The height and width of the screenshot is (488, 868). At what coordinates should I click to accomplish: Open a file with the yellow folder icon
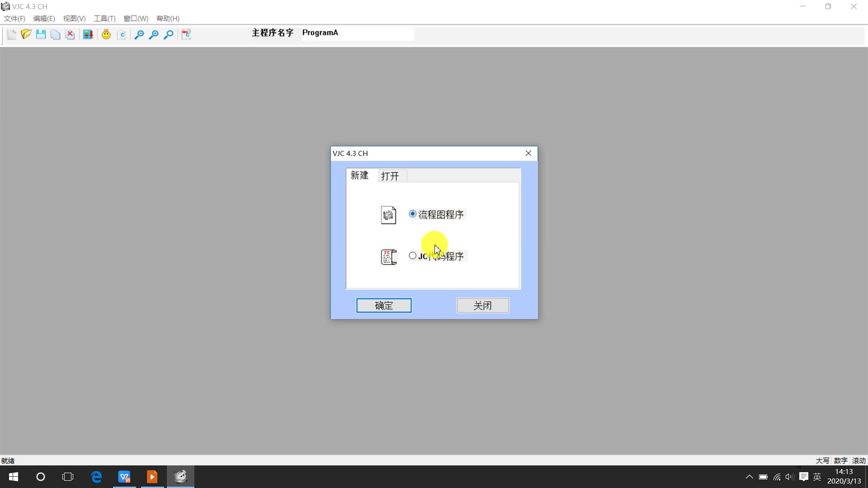pyautogui.click(x=26, y=34)
